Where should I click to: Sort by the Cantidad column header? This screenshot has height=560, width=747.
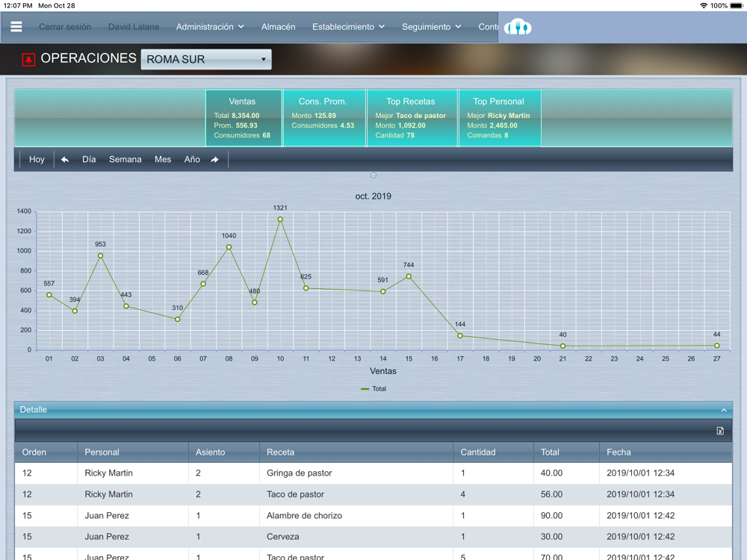(493, 452)
